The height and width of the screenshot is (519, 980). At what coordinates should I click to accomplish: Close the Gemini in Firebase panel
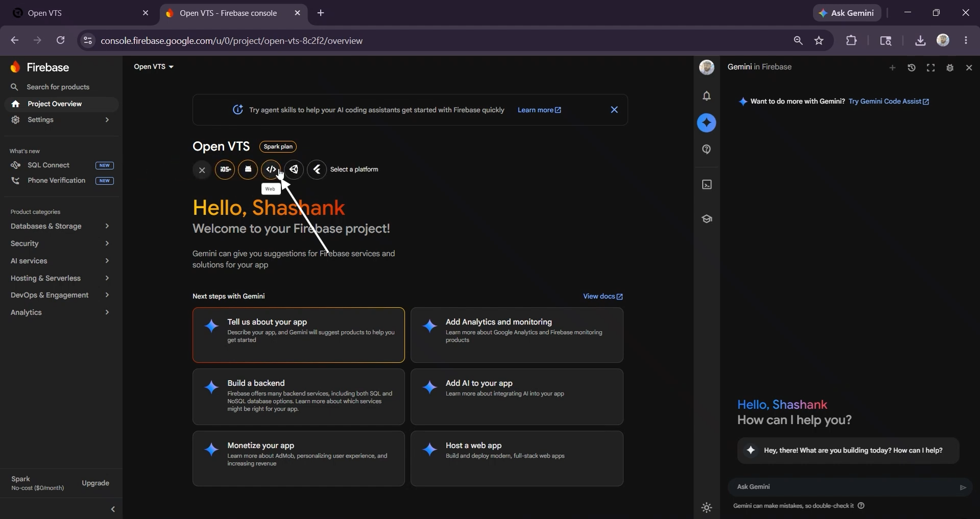[x=969, y=67]
